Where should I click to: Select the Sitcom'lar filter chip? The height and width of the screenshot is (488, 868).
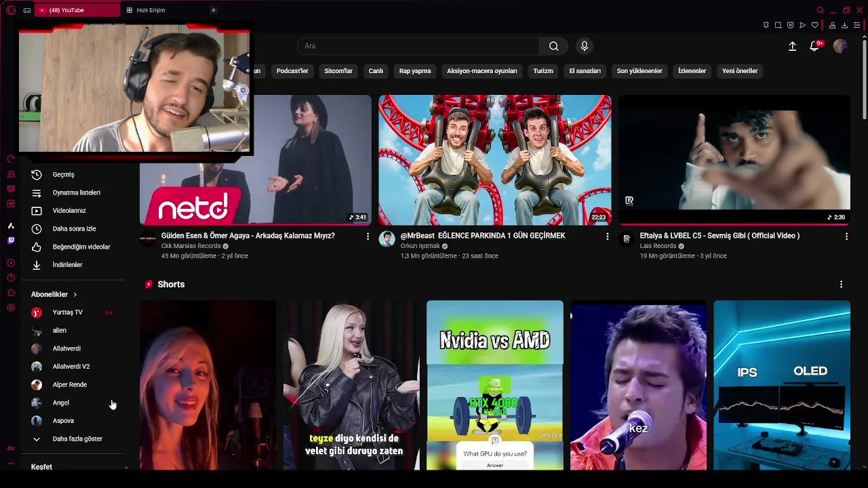pyautogui.click(x=338, y=70)
